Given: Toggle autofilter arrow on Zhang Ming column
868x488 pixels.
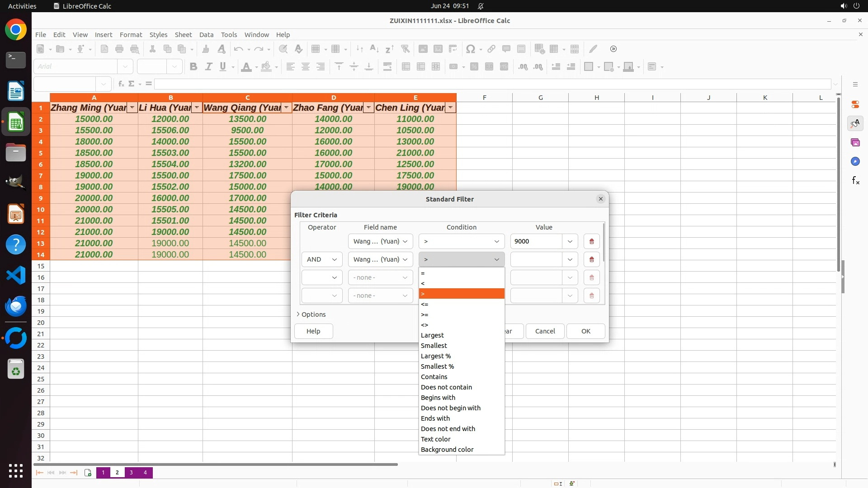Looking at the screenshot, I should (132, 108).
